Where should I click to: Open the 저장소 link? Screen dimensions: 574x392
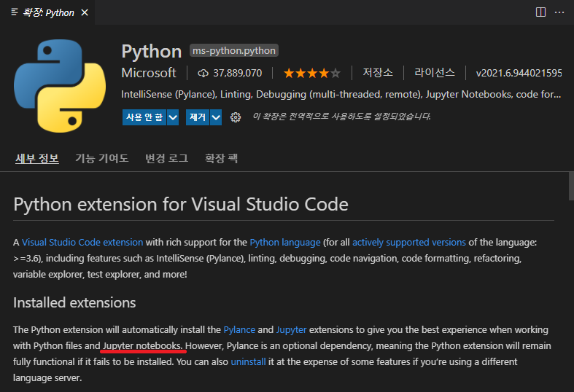click(378, 73)
